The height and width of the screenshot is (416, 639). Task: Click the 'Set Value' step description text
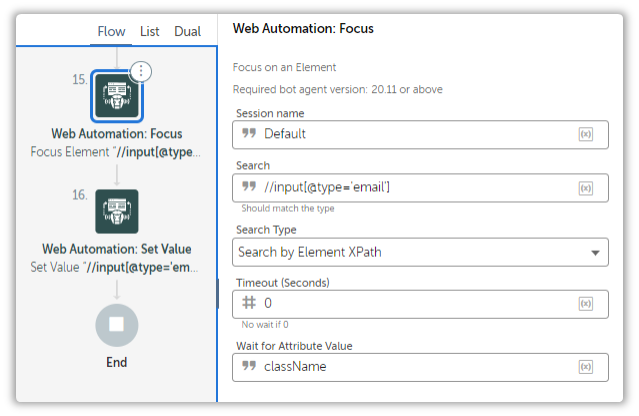(x=114, y=267)
